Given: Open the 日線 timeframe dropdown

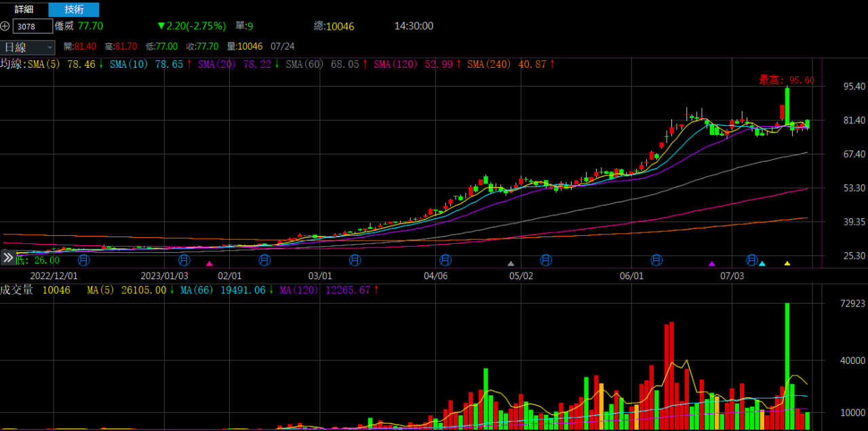Looking at the screenshot, I should (28, 47).
